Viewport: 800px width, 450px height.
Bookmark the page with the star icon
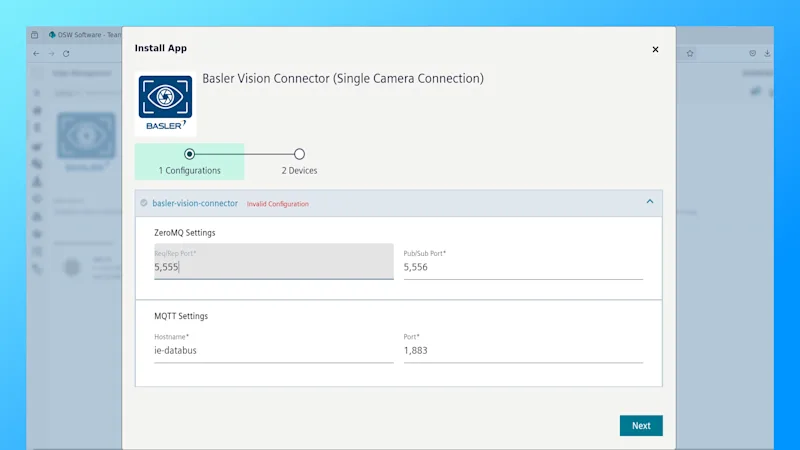pos(690,54)
